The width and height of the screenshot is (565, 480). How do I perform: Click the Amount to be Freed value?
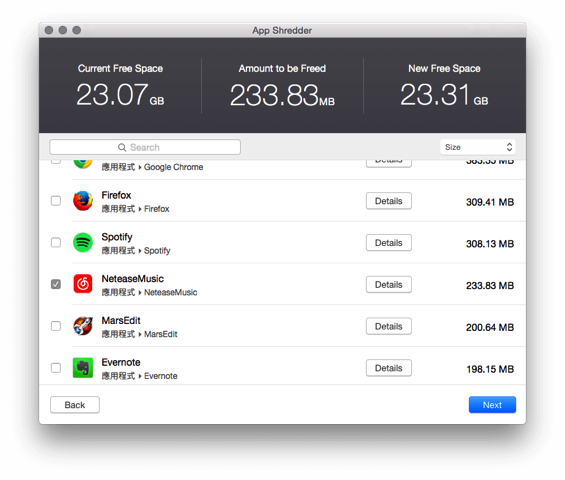click(282, 95)
